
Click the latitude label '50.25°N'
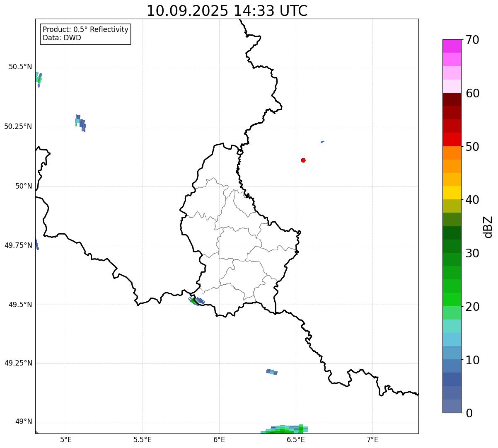tap(18, 126)
